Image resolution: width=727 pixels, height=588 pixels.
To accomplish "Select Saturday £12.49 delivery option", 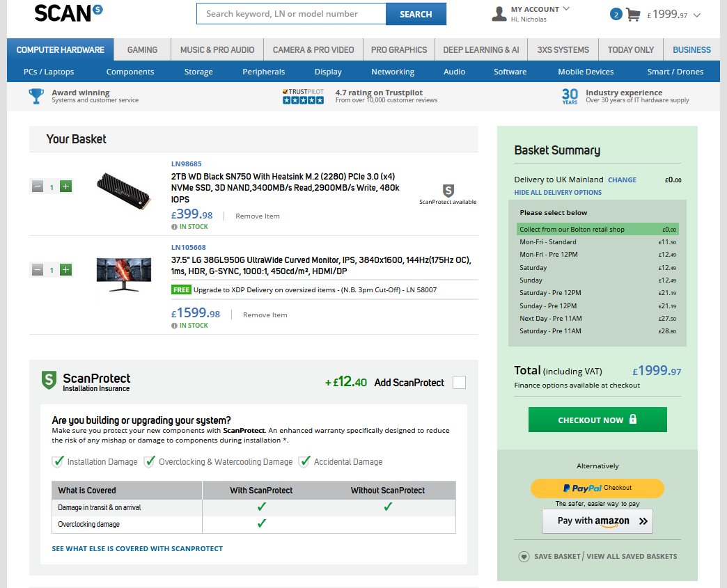I will [x=597, y=267].
